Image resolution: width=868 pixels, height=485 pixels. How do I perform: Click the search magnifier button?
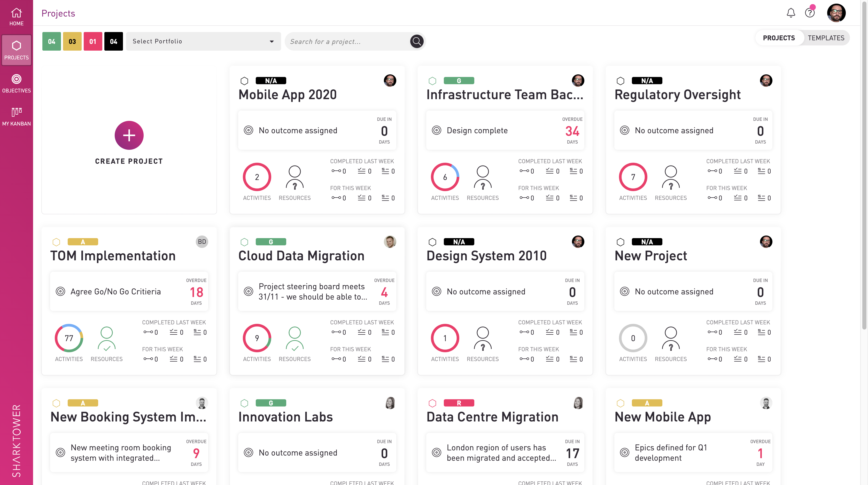click(416, 41)
